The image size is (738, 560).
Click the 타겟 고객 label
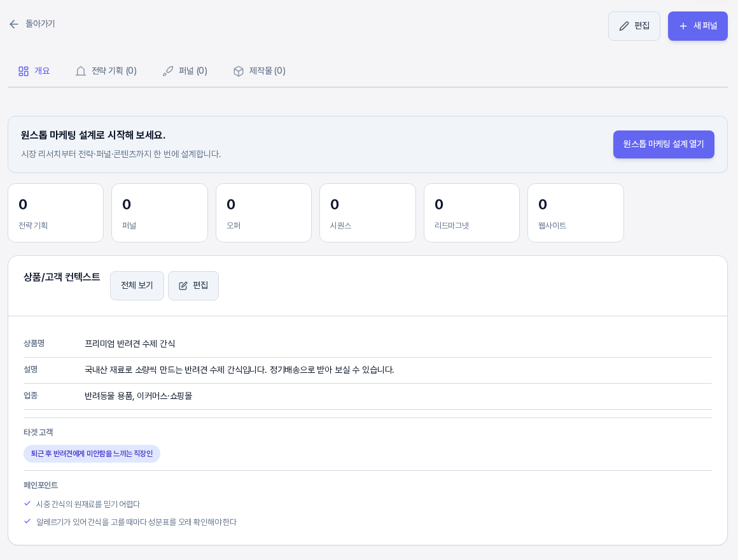pos(38,433)
